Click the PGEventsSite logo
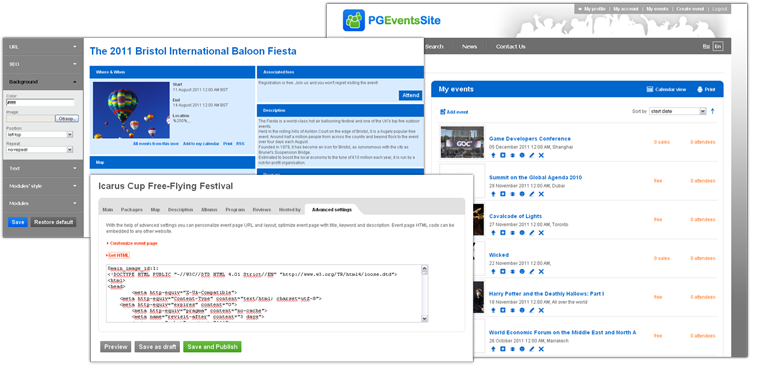 pos(392,20)
